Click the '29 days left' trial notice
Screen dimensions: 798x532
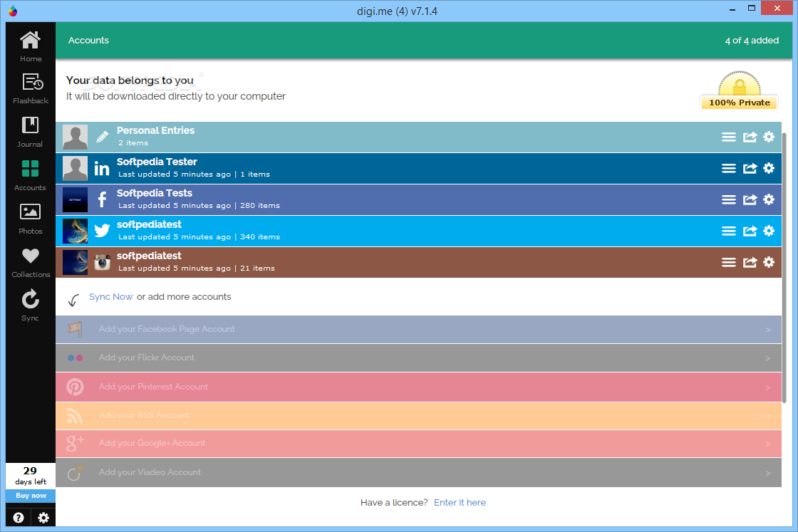(31, 476)
